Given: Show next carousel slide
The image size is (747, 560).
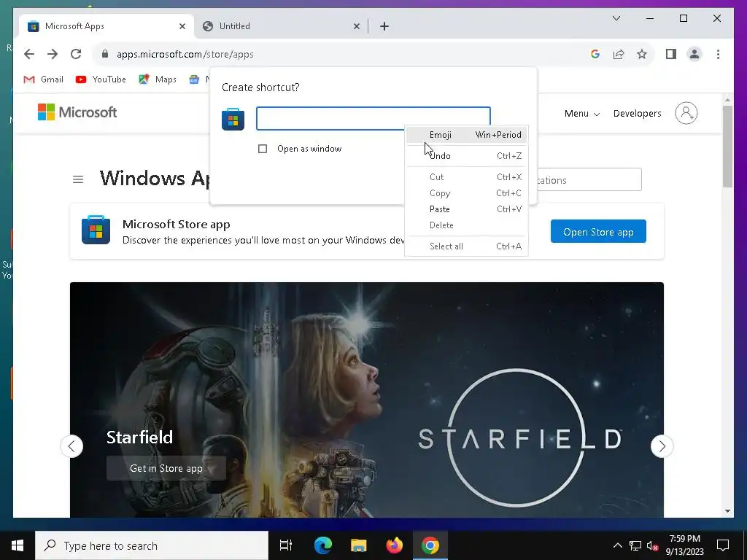Looking at the screenshot, I should [662, 446].
